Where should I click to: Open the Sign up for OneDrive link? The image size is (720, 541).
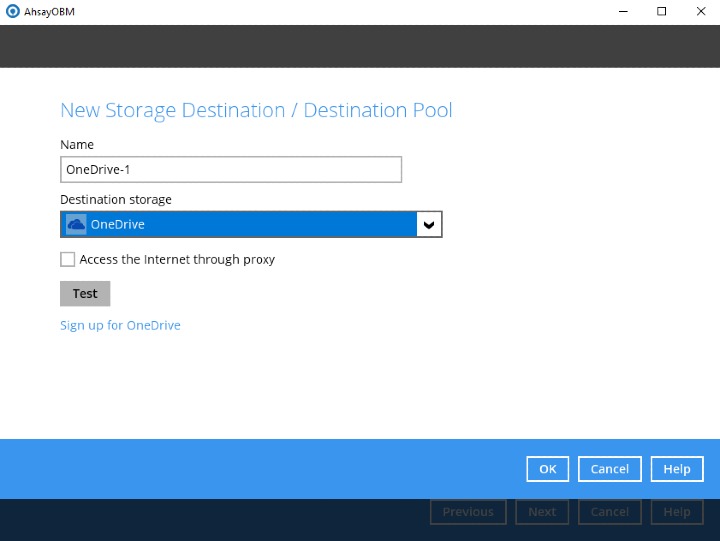click(120, 326)
